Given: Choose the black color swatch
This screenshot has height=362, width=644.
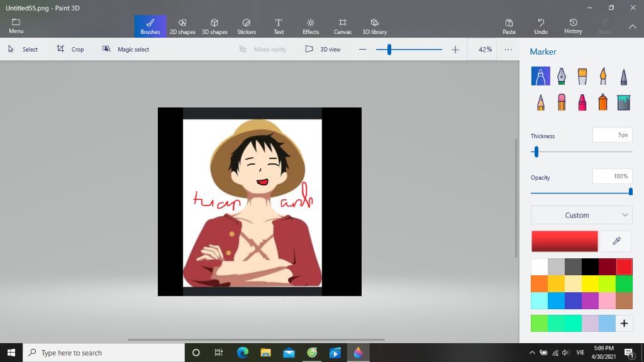Looking at the screenshot, I should 590,266.
